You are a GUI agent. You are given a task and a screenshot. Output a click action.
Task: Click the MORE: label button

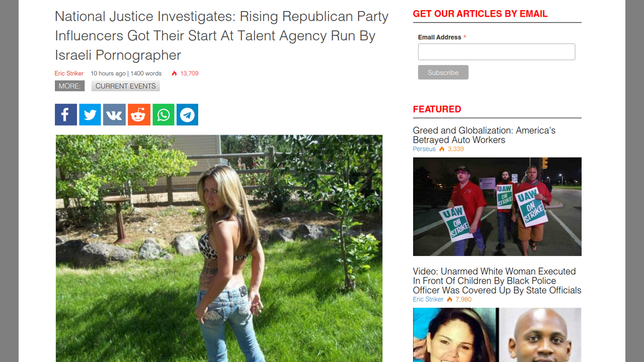pyautogui.click(x=69, y=86)
